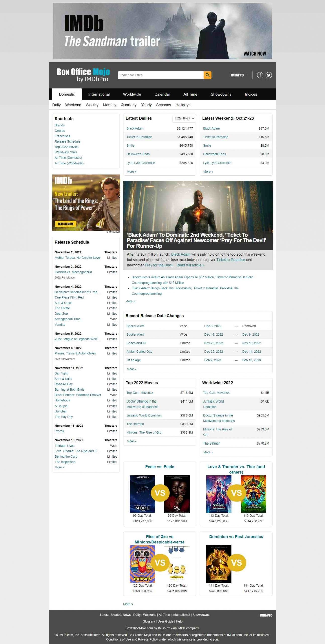Click Read full article link

190,265
